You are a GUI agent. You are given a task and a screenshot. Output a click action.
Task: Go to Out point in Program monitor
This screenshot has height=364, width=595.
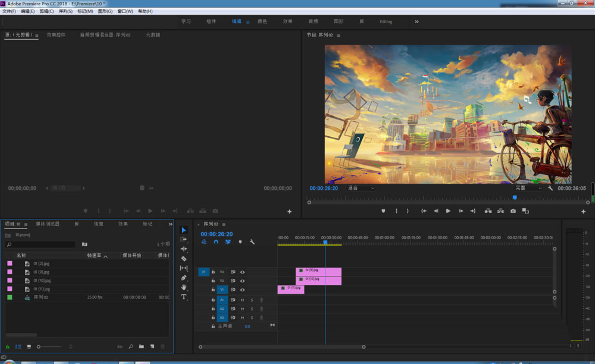coord(473,211)
